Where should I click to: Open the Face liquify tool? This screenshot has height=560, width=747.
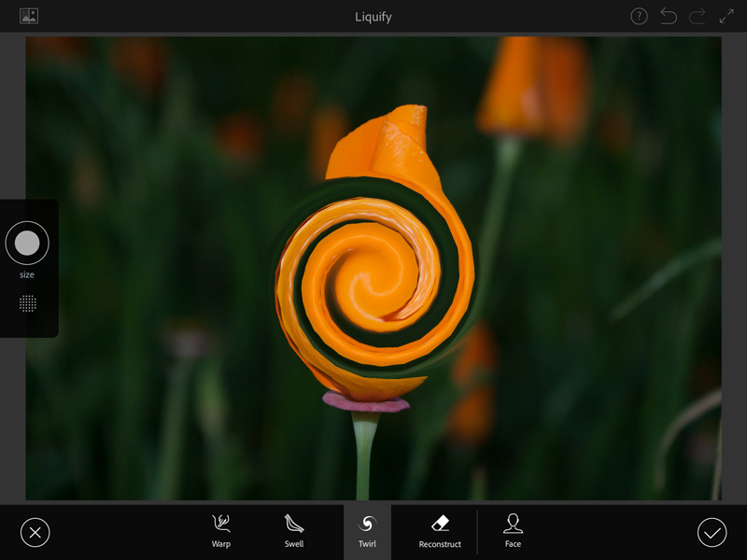pyautogui.click(x=513, y=531)
